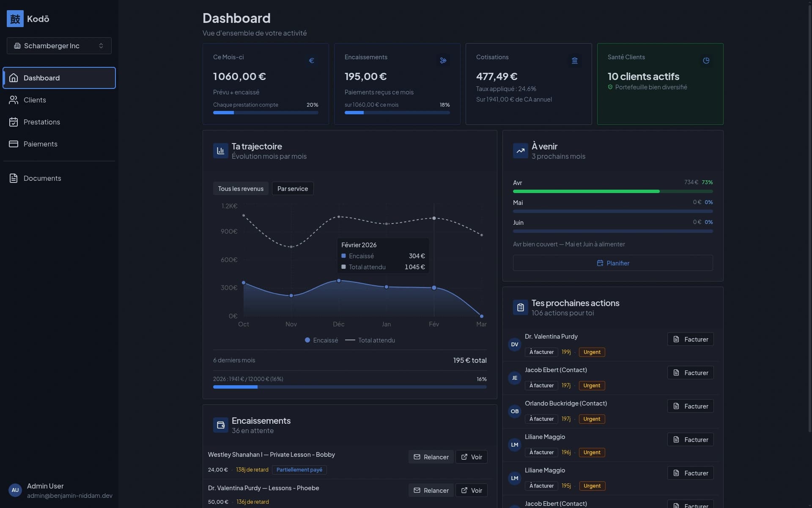Image resolution: width=812 pixels, height=508 pixels.
Task: Open the Schamberger Inc company selector
Action: (x=59, y=45)
